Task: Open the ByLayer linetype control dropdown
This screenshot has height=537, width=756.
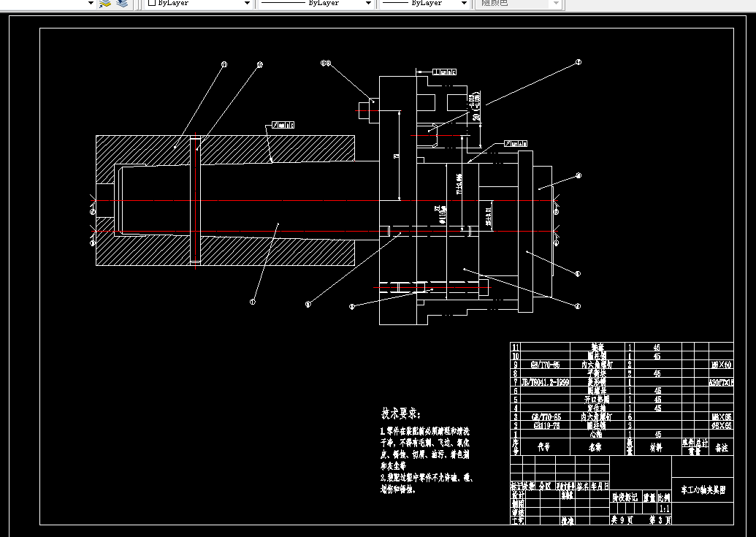Action: tap(316, 3)
